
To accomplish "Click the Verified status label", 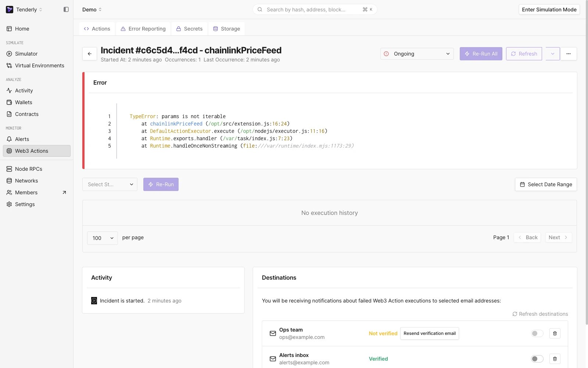I will 378,359.
